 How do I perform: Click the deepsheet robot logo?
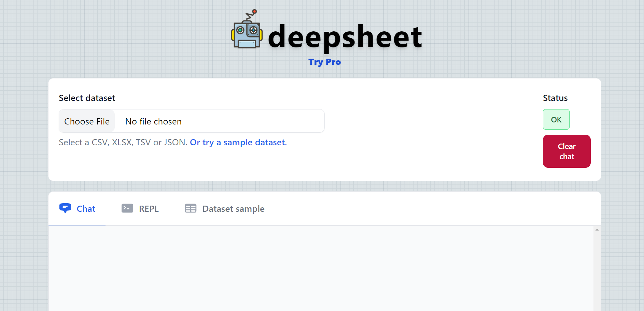point(247,32)
